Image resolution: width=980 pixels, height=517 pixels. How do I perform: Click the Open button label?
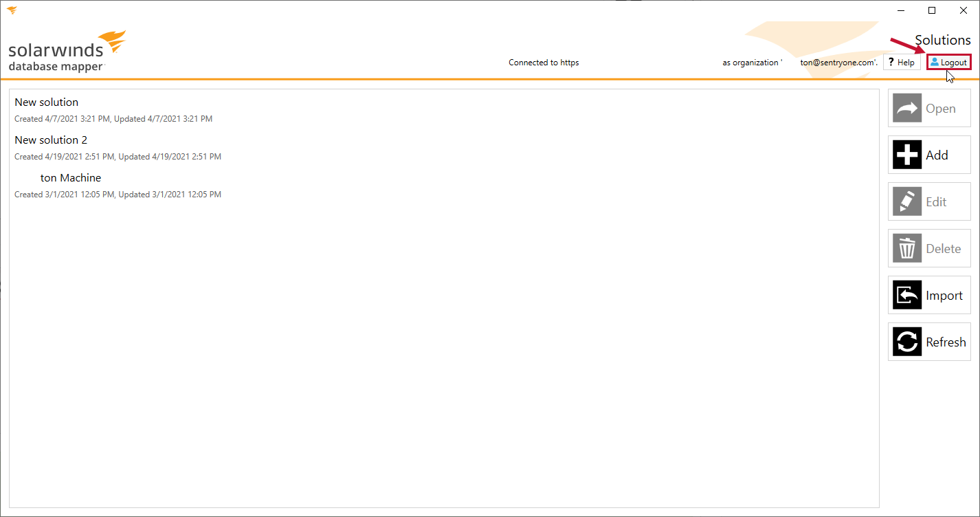941,109
